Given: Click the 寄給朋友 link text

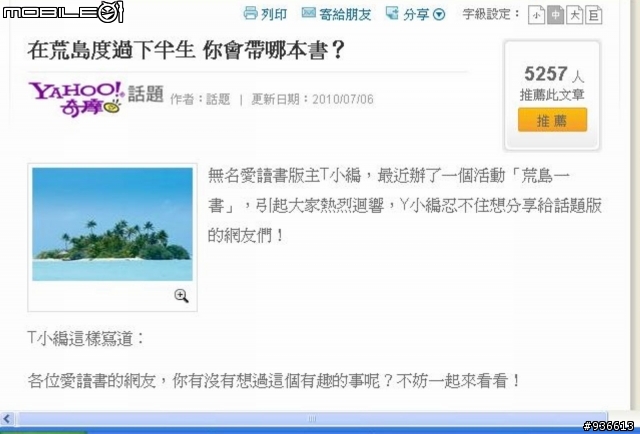Looking at the screenshot, I should 345,15.
